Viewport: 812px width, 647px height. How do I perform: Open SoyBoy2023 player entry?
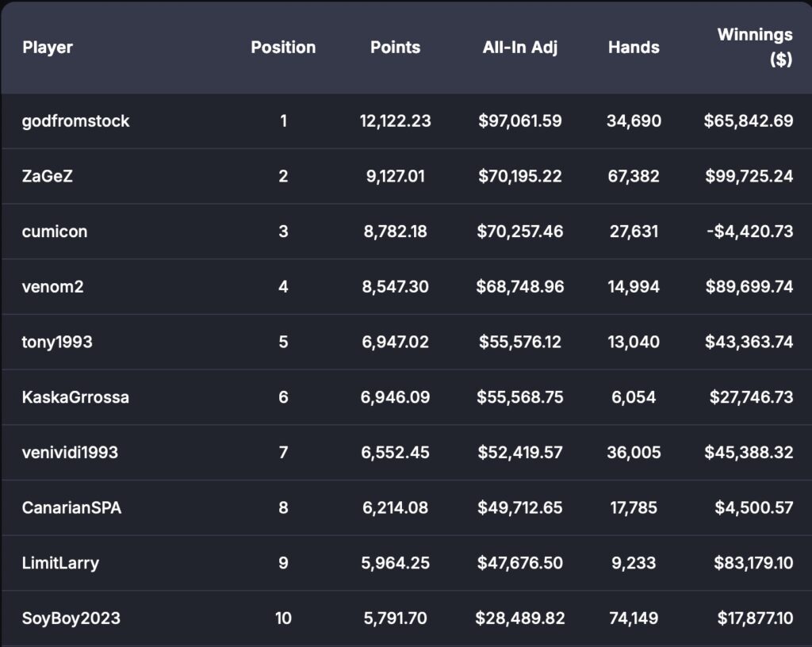tap(71, 618)
